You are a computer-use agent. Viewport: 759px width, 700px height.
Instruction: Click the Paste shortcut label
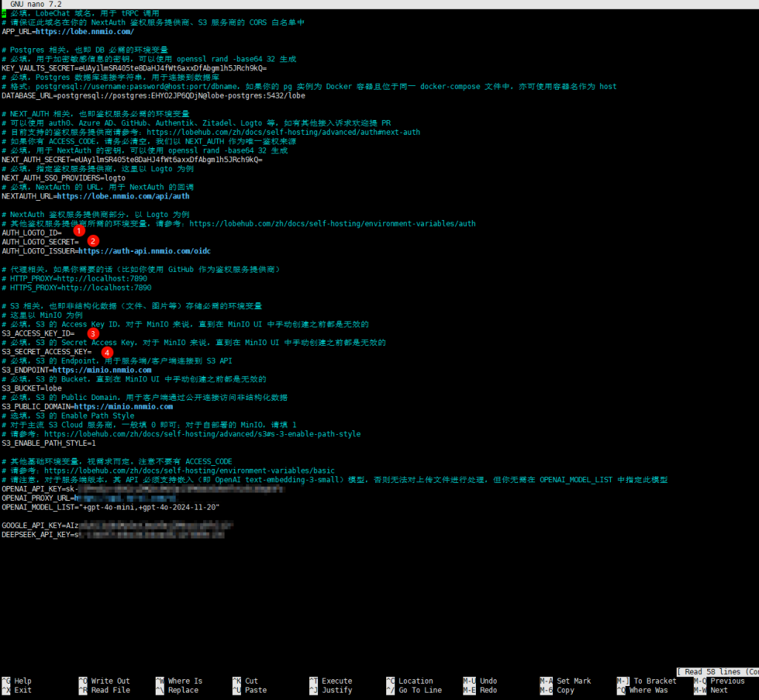pyautogui.click(x=255, y=690)
